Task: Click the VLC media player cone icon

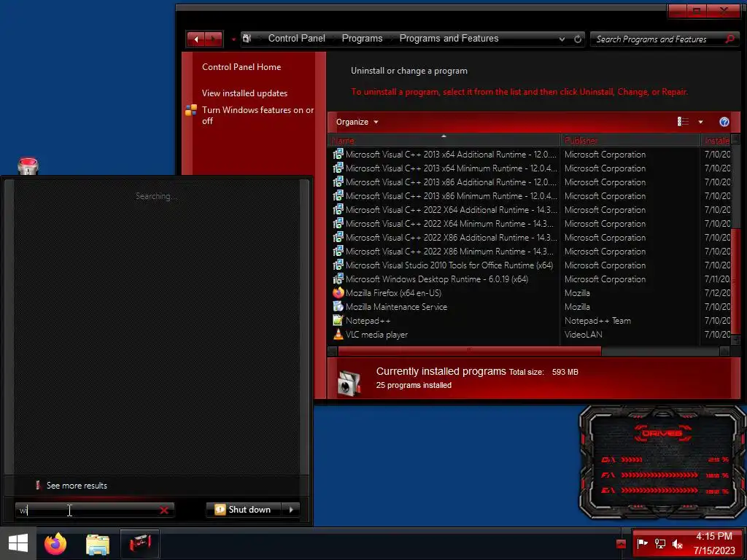Action: (338, 334)
